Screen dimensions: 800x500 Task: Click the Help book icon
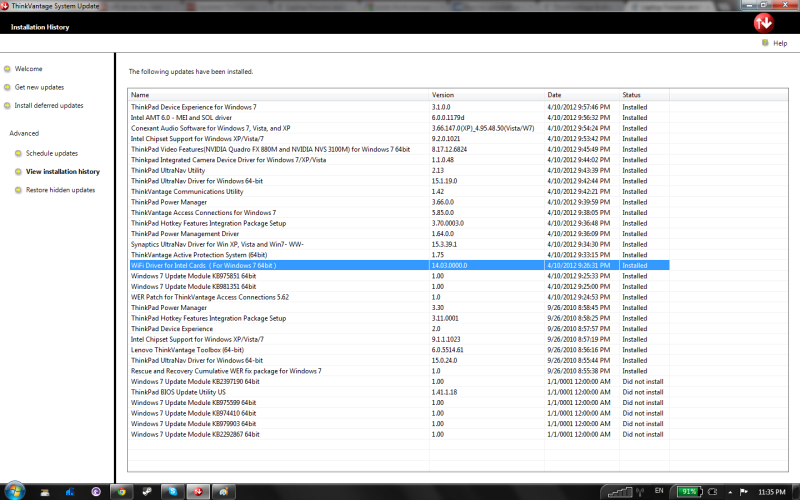point(765,43)
